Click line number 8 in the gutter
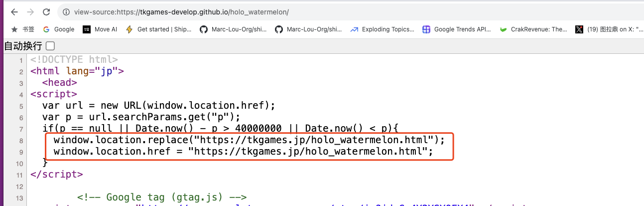 pos(21,141)
